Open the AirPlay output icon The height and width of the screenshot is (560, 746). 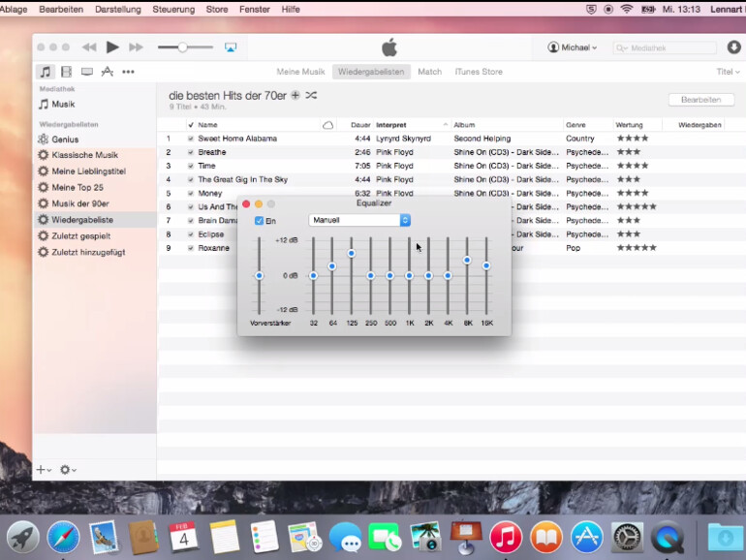231,47
